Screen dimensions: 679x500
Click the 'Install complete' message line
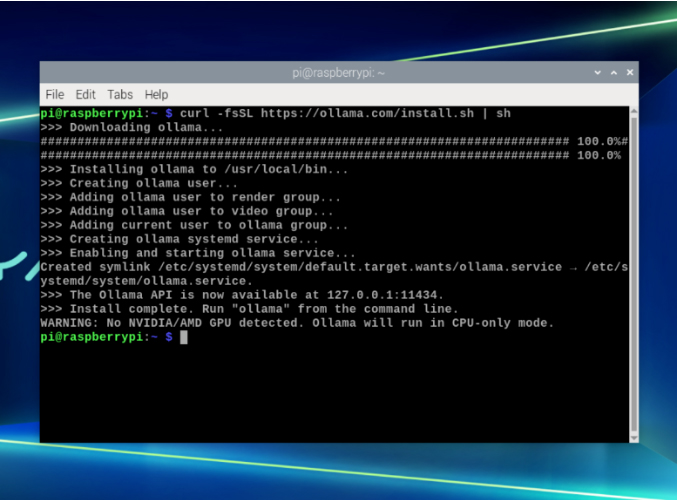coord(249,309)
